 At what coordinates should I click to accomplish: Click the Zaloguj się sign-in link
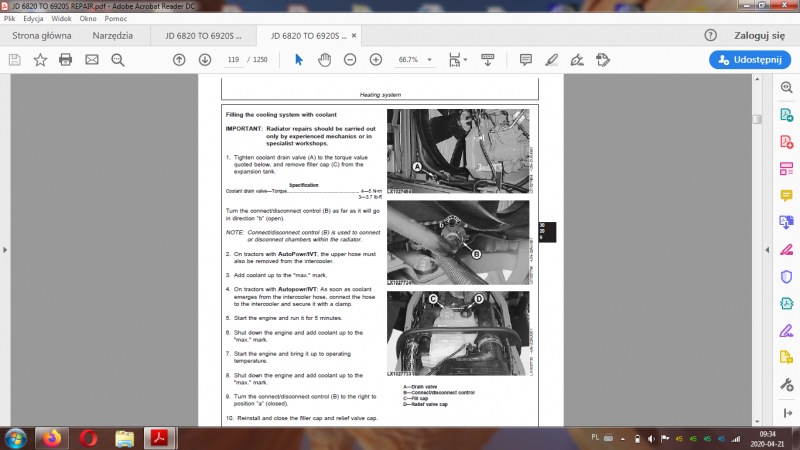click(757, 36)
